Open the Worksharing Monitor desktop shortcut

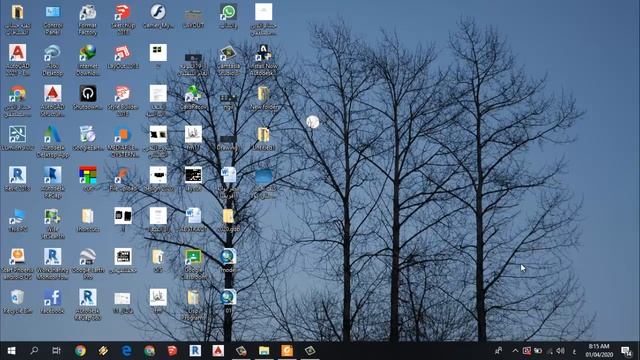(x=53, y=264)
